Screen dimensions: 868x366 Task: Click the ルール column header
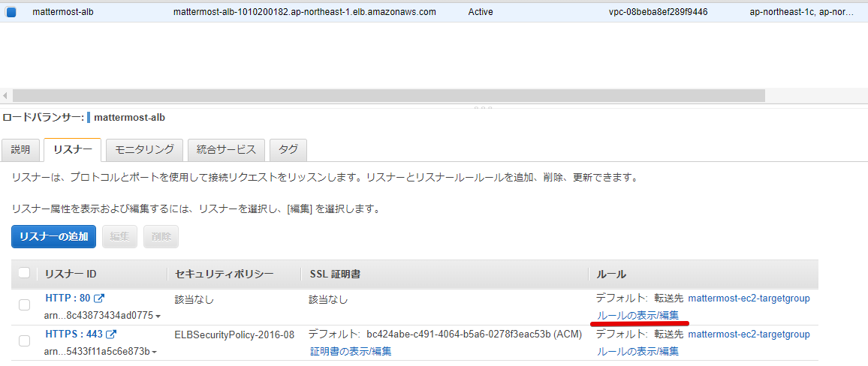611,274
